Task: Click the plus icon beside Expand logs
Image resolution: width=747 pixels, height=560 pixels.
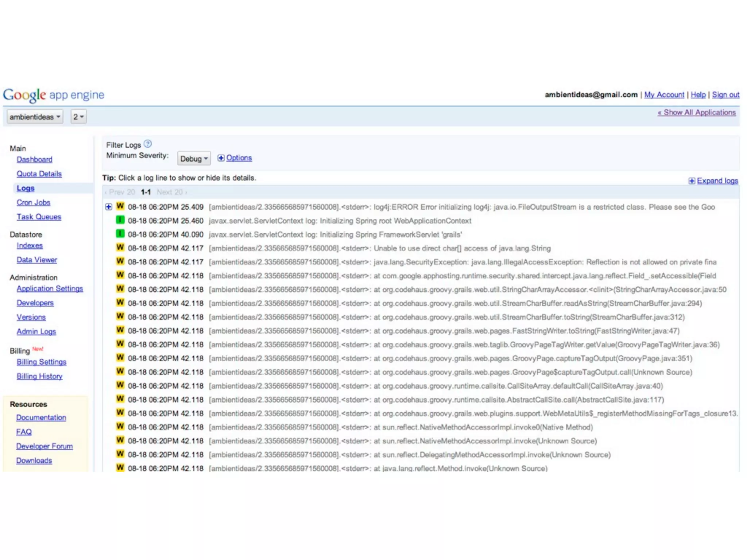Action: pos(692,181)
